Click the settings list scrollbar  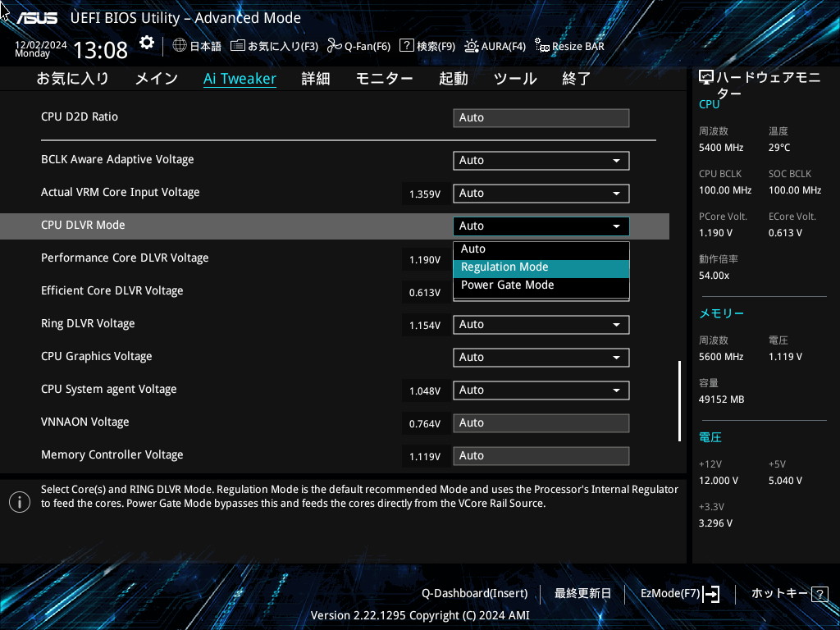pyautogui.click(x=679, y=400)
